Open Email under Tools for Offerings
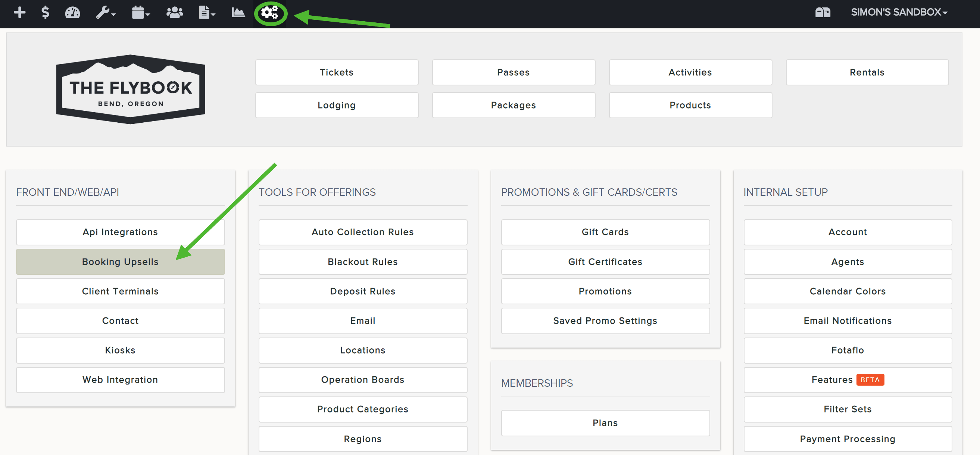980x455 pixels. (363, 320)
